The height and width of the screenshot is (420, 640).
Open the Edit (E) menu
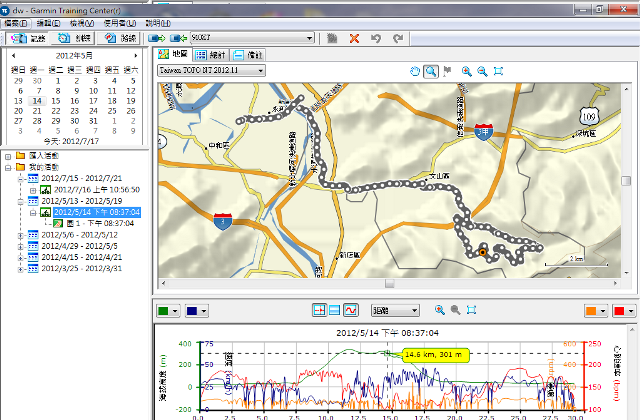pyautogui.click(x=49, y=23)
